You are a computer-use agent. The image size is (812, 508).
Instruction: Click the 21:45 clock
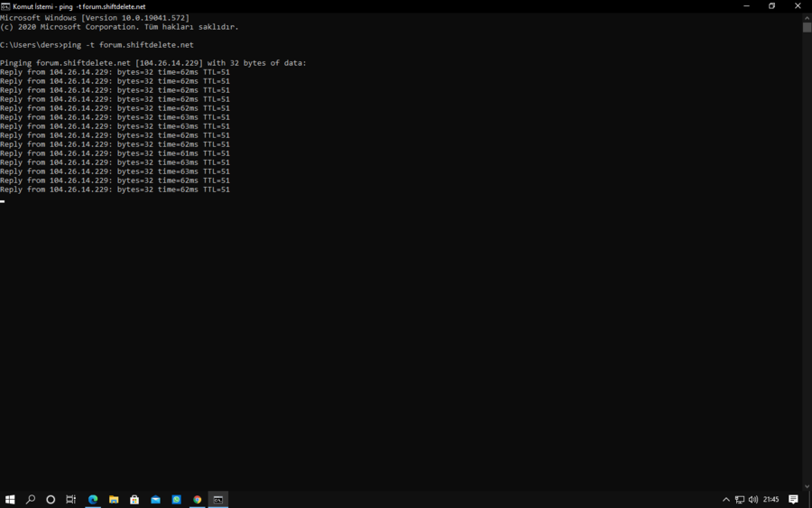point(770,499)
